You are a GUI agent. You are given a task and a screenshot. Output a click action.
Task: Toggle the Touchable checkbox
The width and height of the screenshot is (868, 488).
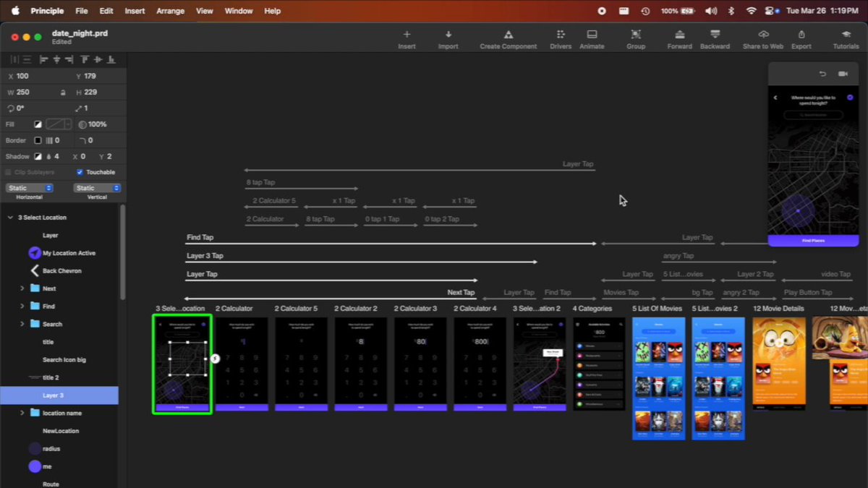point(80,172)
